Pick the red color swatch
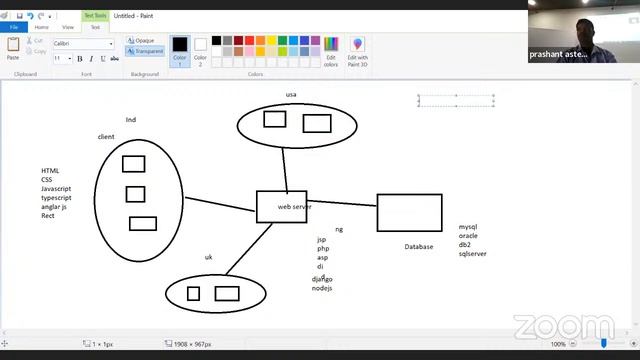 [249, 40]
